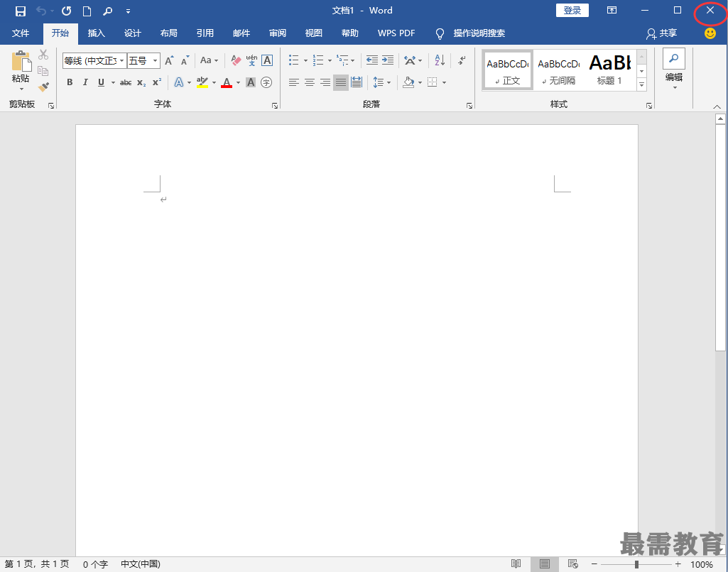Open the 文件 File tab

point(21,33)
